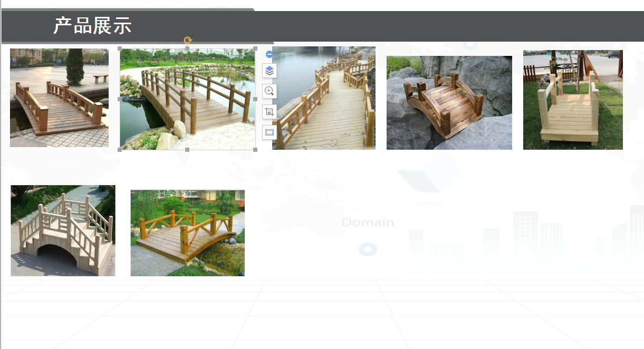This screenshot has width=644, height=349.
Task: Select the light wood bridge on grass photo
Action: click(x=573, y=100)
